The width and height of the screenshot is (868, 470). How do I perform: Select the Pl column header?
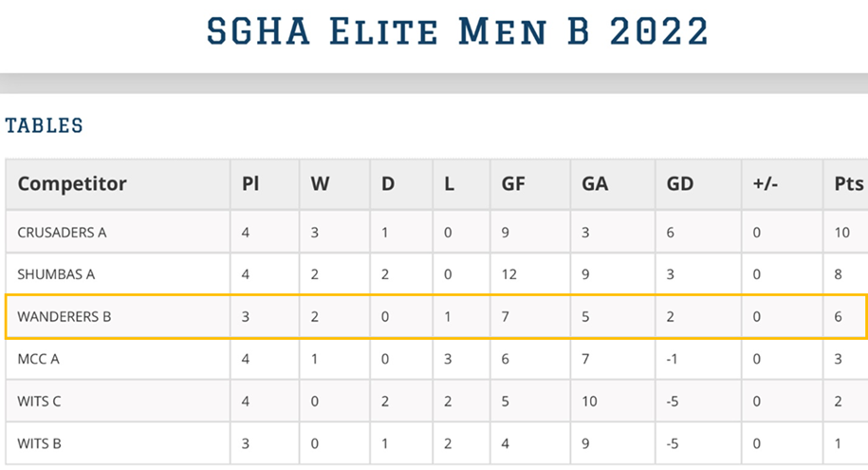250,183
